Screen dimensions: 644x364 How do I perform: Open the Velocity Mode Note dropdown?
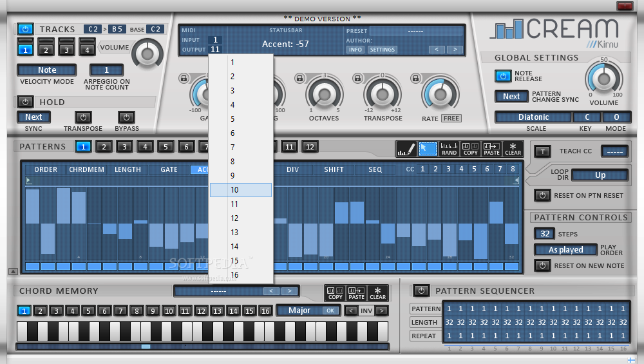pyautogui.click(x=47, y=70)
